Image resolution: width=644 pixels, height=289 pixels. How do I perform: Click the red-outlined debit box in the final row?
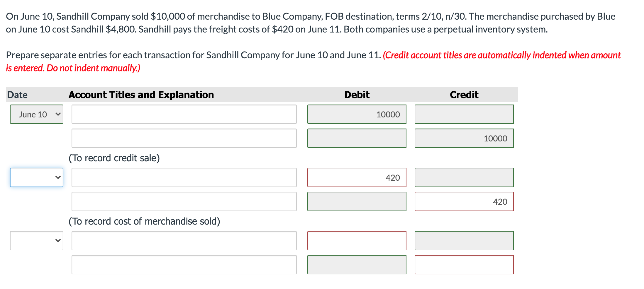tap(357, 241)
